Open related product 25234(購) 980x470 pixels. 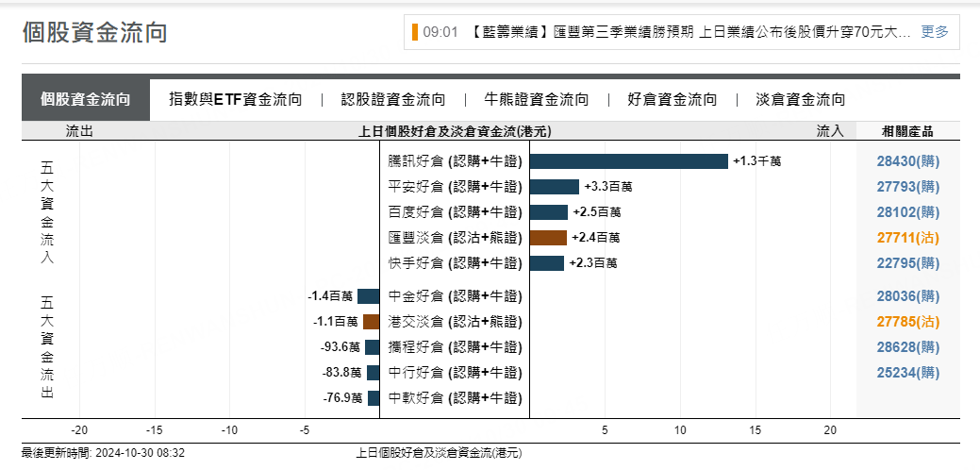(x=908, y=373)
